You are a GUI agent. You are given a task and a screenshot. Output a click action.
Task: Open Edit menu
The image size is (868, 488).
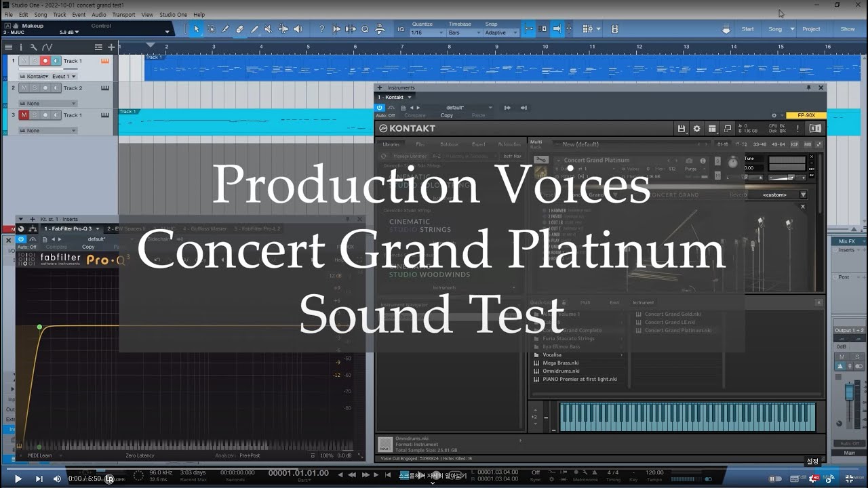point(24,14)
